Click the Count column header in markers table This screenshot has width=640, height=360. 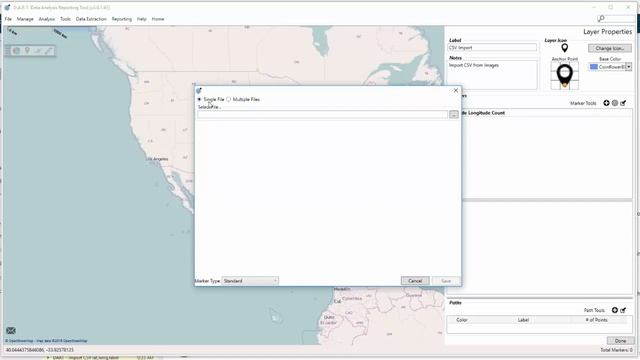[x=498, y=113]
